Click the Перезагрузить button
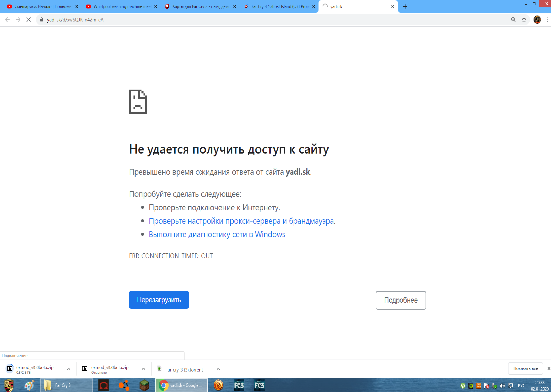Viewport: 551px width, 392px height. [x=159, y=300]
